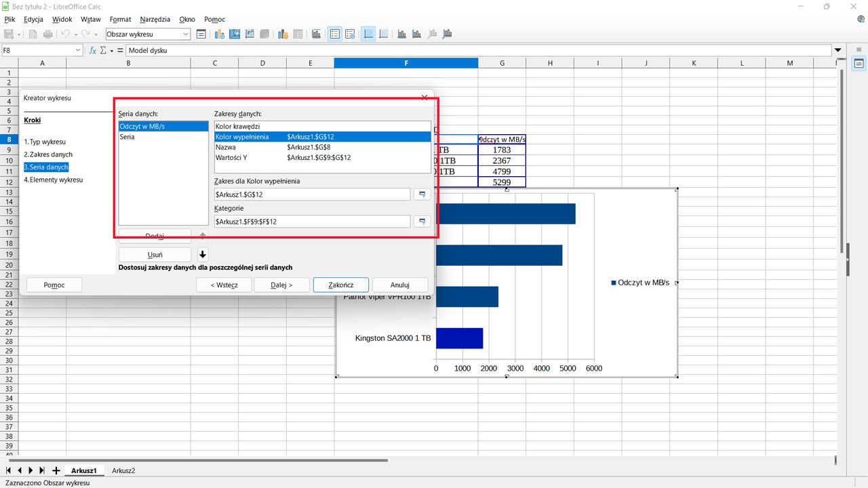Click the Print icon in toolbar
Viewport: 868px width, 488px height.
click(47, 34)
